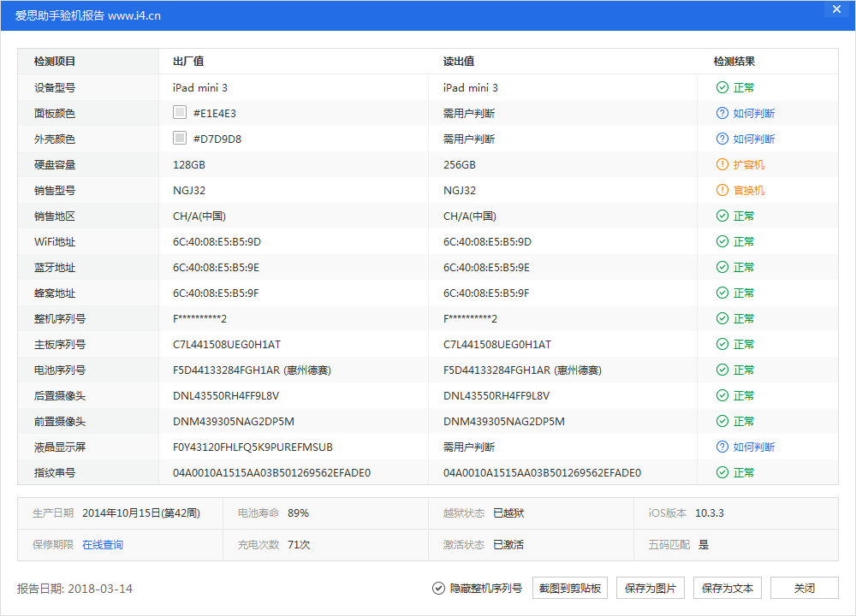Click the checkmark icon next to WiFi地址 result
The width and height of the screenshot is (856, 616).
click(724, 241)
